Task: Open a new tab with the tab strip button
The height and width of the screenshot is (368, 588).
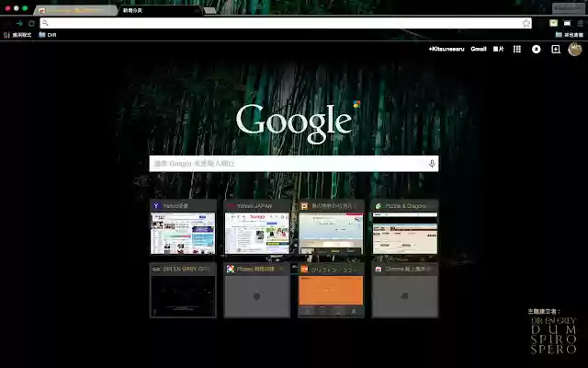Action: (210, 10)
